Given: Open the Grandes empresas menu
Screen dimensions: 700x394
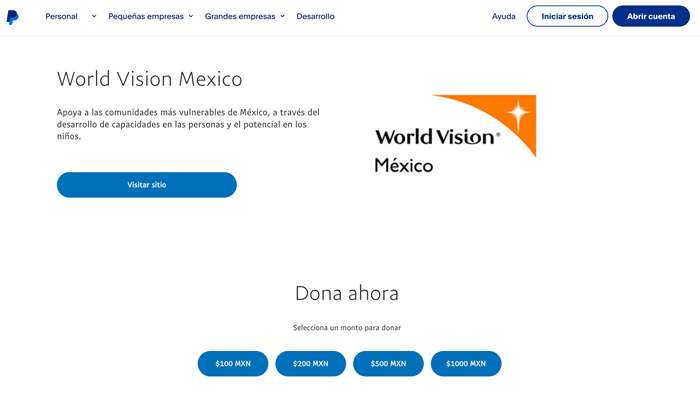Looking at the screenshot, I should (240, 17).
